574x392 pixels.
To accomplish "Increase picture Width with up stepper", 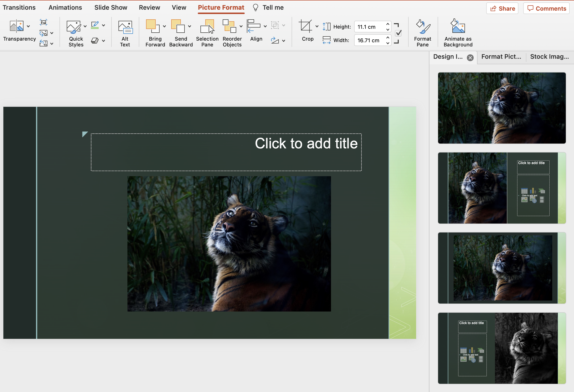I will click(388, 37).
